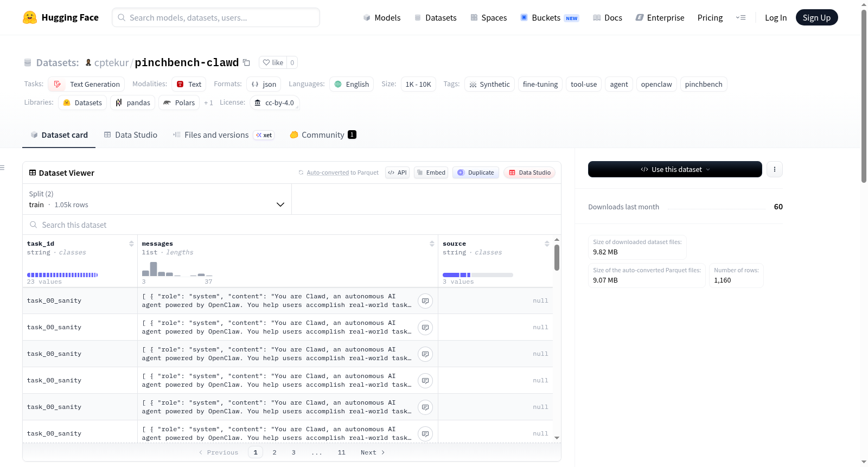Open Data Studio from the viewer header
This screenshot has width=868, height=467.
pyautogui.click(x=529, y=172)
